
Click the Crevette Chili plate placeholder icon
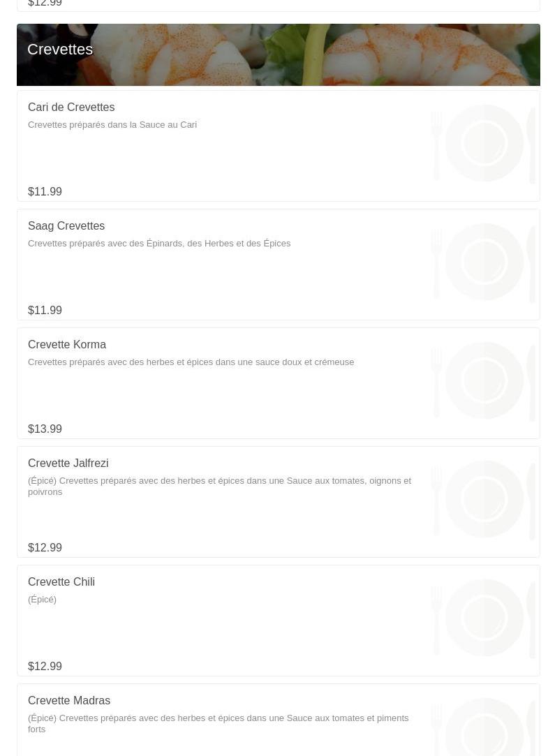point(484,618)
